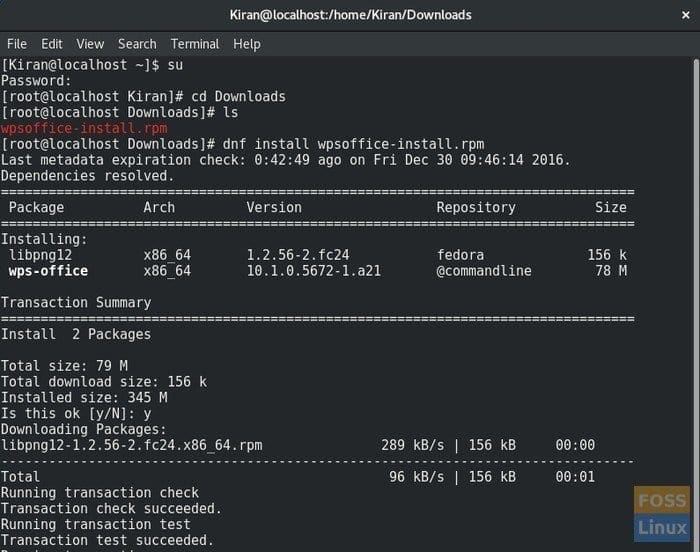The height and width of the screenshot is (552, 700).
Task: Click the 'Last metadata expiration check' line
Action: (286, 160)
